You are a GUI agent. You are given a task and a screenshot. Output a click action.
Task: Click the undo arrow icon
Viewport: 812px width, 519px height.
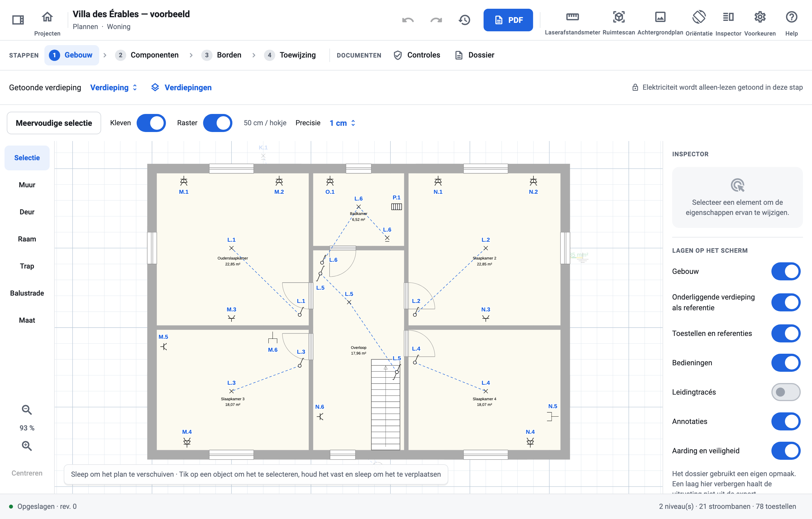coord(408,20)
